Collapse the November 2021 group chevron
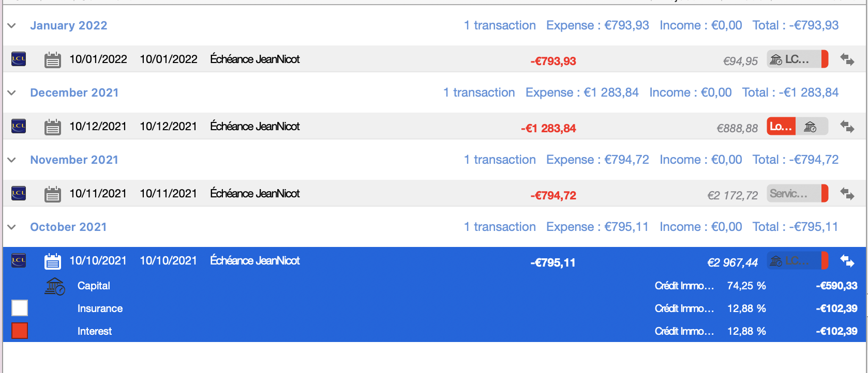The image size is (868, 373). pos(12,160)
